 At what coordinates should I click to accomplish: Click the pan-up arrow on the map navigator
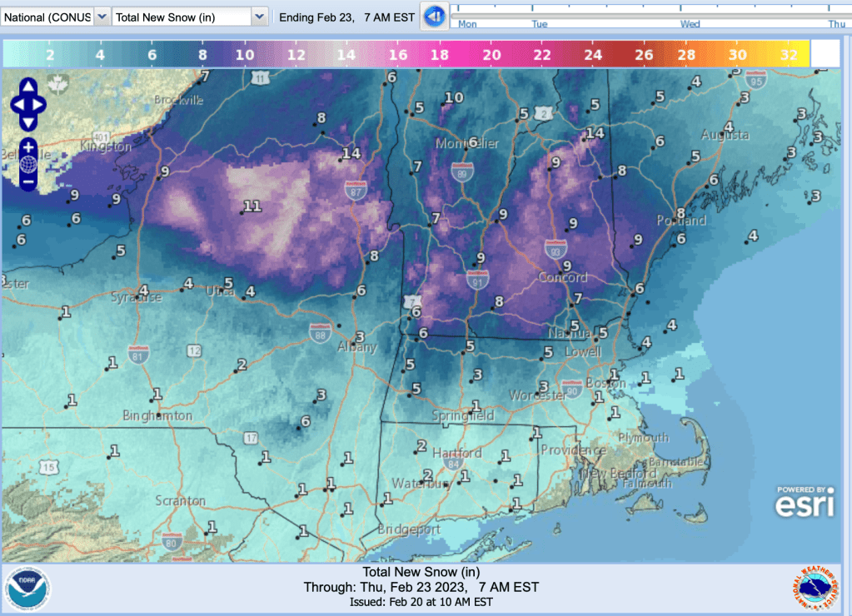(x=27, y=85)
